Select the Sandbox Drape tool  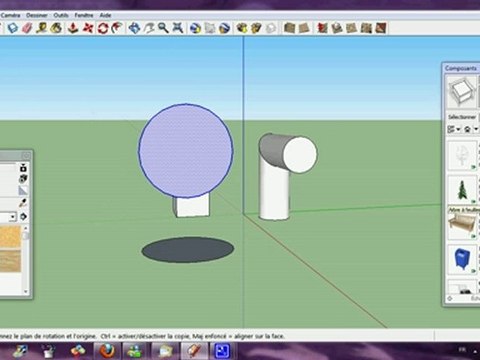pos(352,28)
